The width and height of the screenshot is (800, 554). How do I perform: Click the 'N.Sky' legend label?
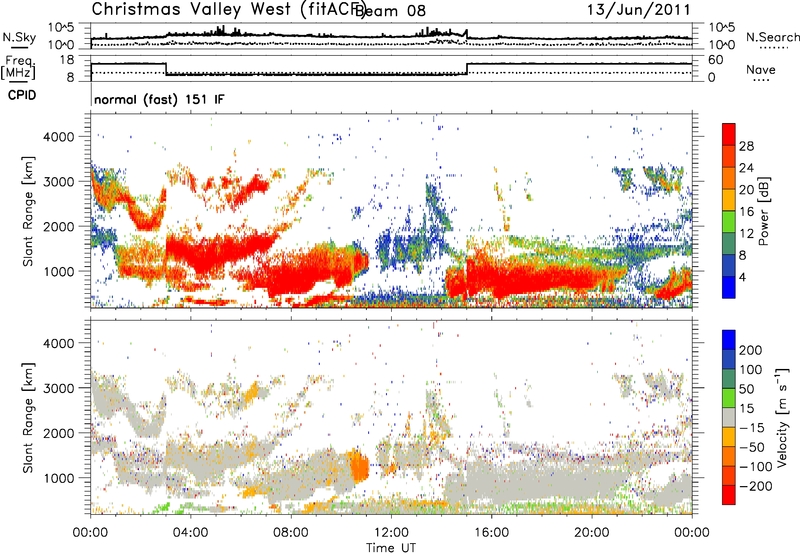click(19, 37)
